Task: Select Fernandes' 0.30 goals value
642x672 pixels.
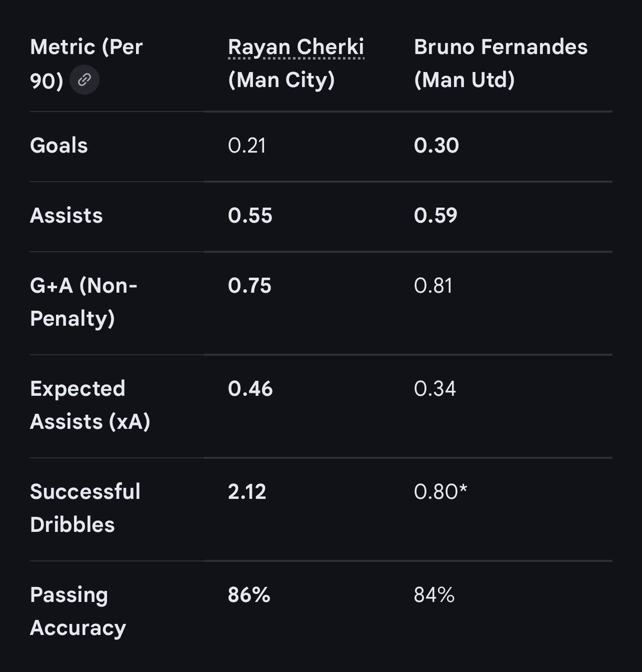Action: [x=436, y=146]
